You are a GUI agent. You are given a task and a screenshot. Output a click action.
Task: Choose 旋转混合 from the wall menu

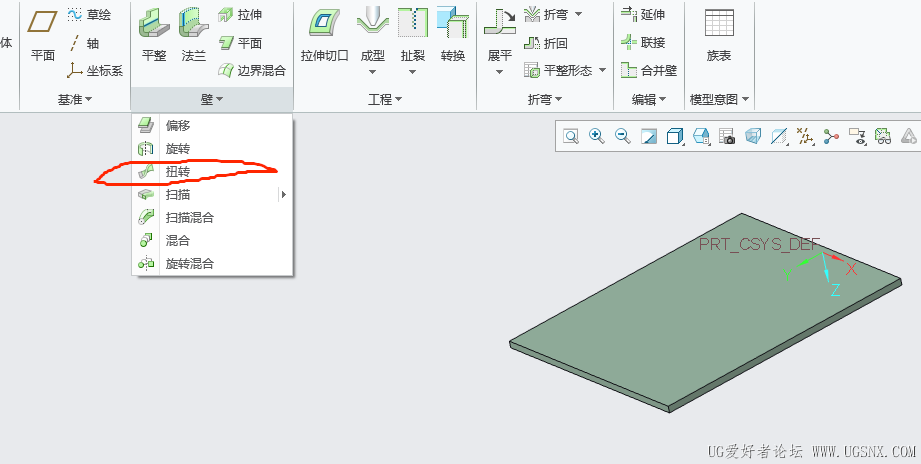click(211, 264)
